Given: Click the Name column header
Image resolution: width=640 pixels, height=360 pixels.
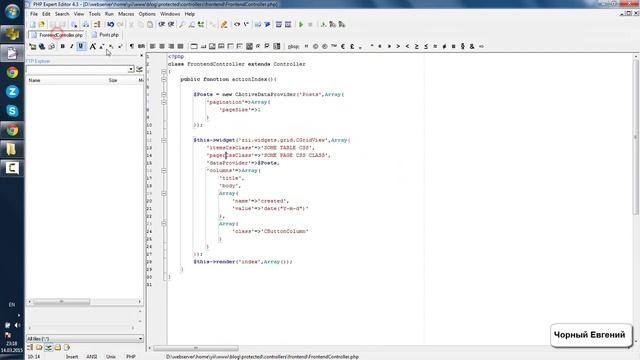Looking at the screenshot, I should [x=66, y=80].
